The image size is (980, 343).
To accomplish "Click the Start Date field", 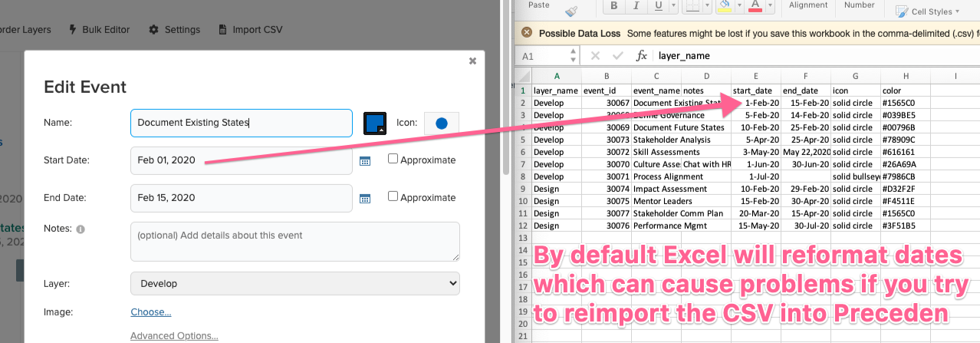I will [x=242, y=160].
